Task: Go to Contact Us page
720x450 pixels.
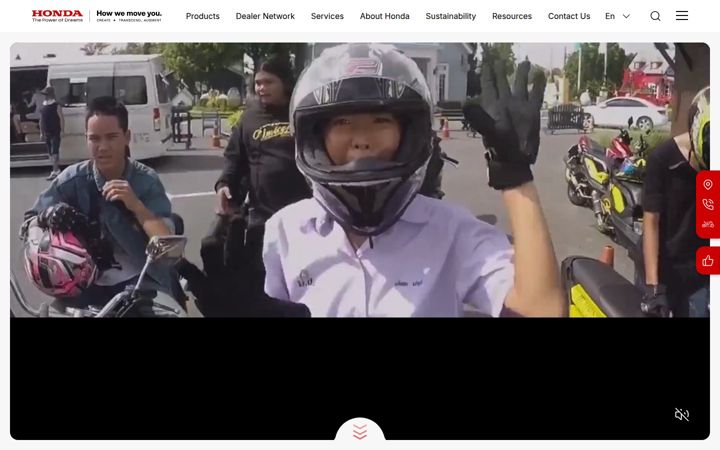Action: pyautogui.click(x=568, y=16)
